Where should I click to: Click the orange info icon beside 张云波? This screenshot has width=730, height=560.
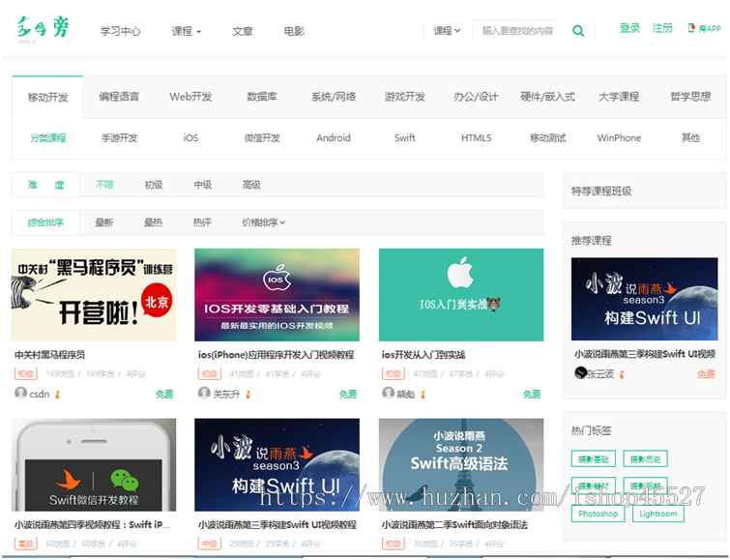click(x=622, y=374)
